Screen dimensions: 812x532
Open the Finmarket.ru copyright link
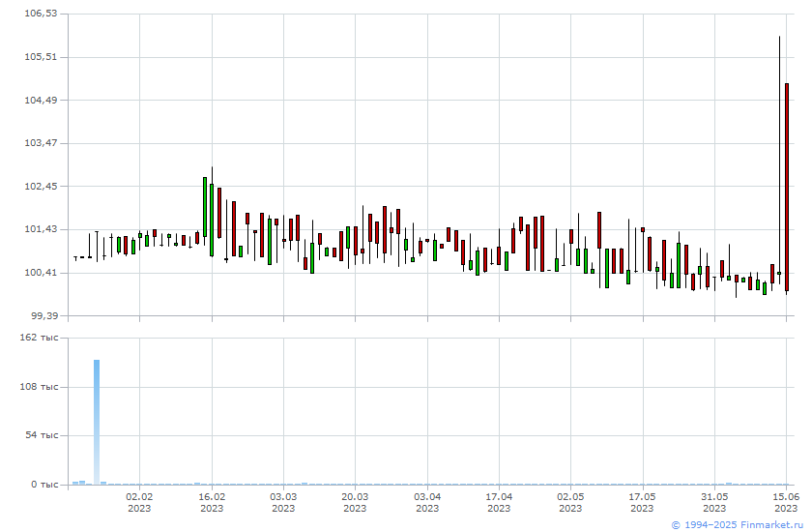point(737,525)
